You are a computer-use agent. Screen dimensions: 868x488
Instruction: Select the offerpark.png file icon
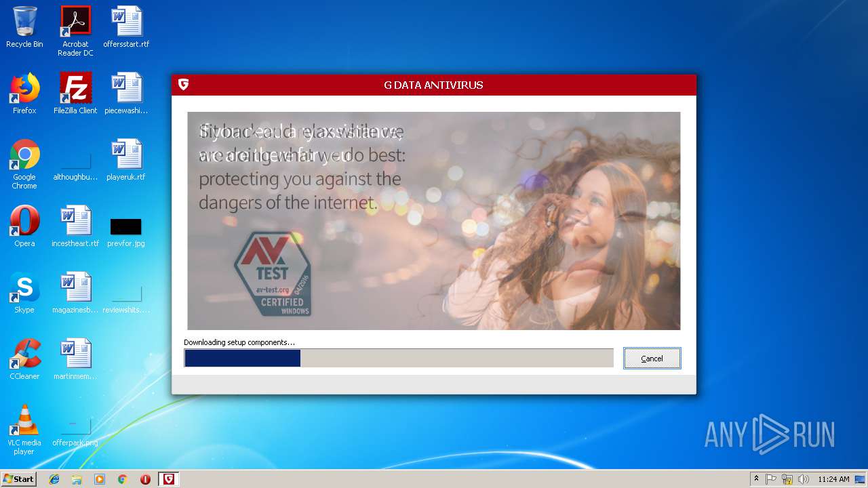pyautogui.click(x=75, y=432)
